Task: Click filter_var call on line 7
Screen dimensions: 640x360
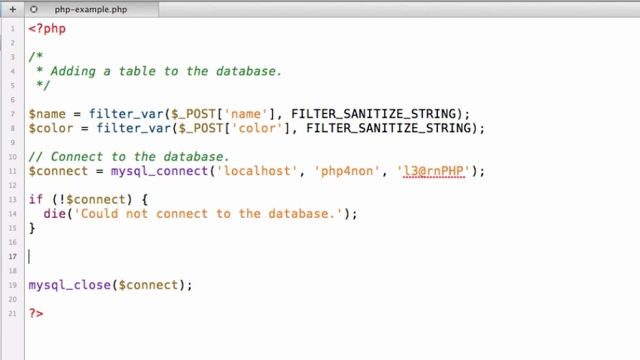Action: click(126, 114)
